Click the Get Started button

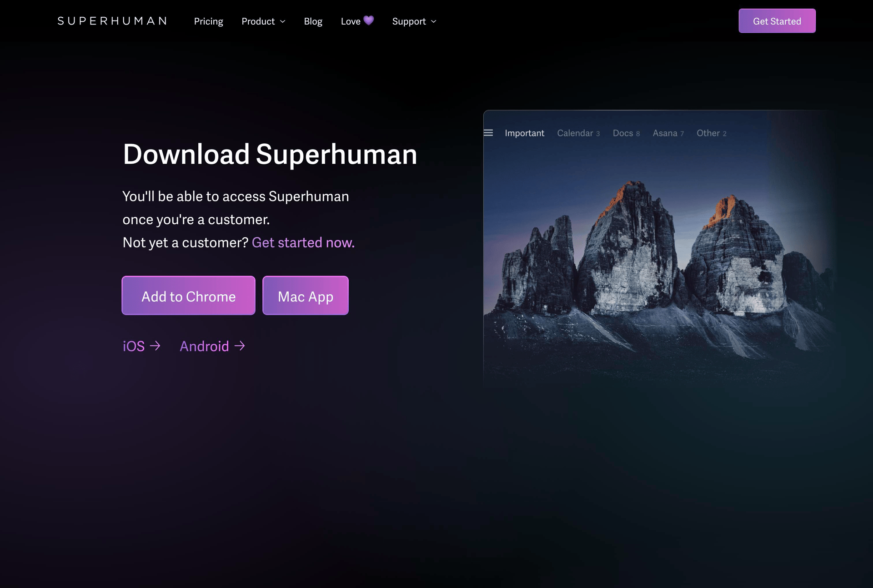pos(777,20)
